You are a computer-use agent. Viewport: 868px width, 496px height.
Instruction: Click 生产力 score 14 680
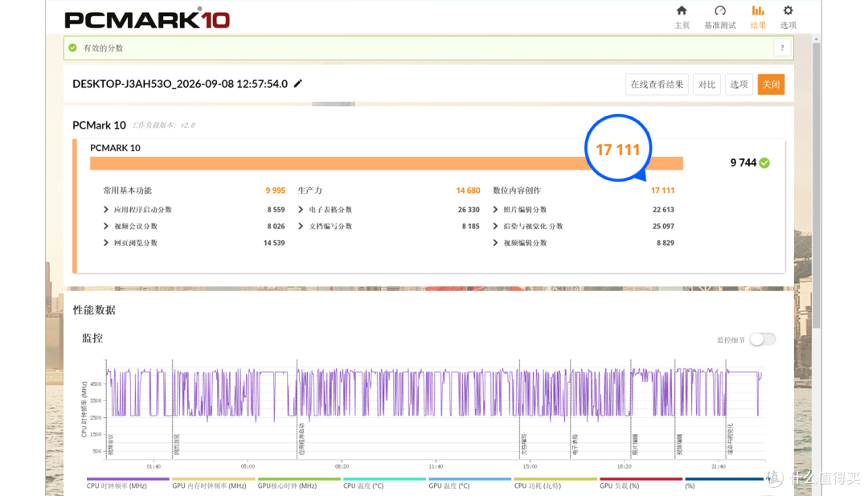[x=468, y=191]
